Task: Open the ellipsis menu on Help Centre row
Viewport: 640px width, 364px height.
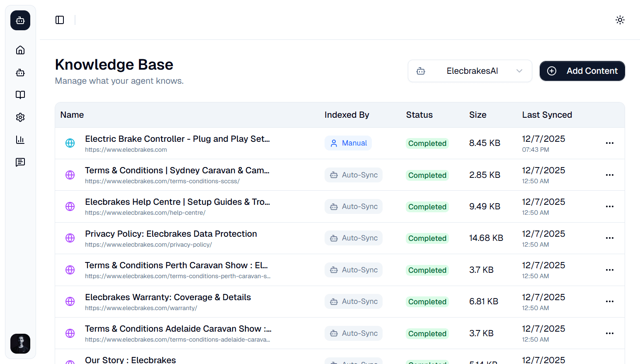Action: tap(609, 206)
